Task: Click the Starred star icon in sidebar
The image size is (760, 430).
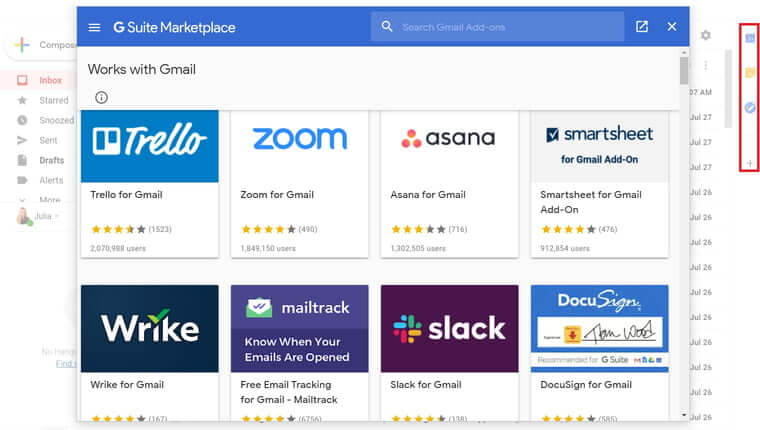Action: click(x=22, y=100)
